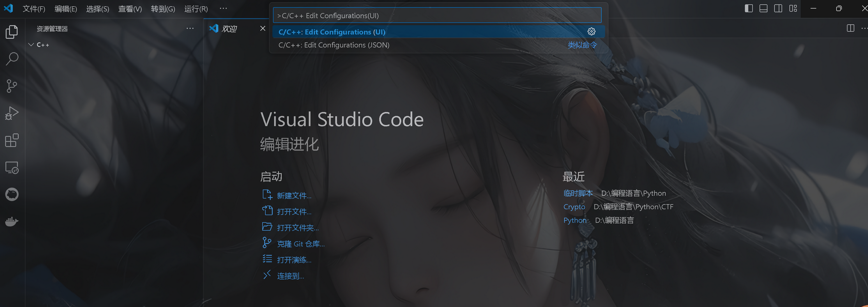Open the Search view icon
Image resolution: width=868 pixels, height=307 pixels.
click(x=12, y=59)
